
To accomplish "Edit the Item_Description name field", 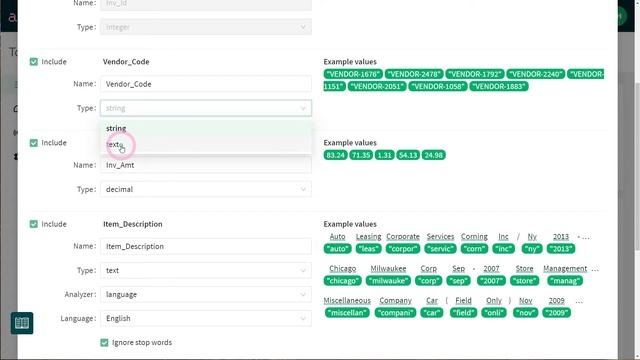I will (x=206, y=246).
